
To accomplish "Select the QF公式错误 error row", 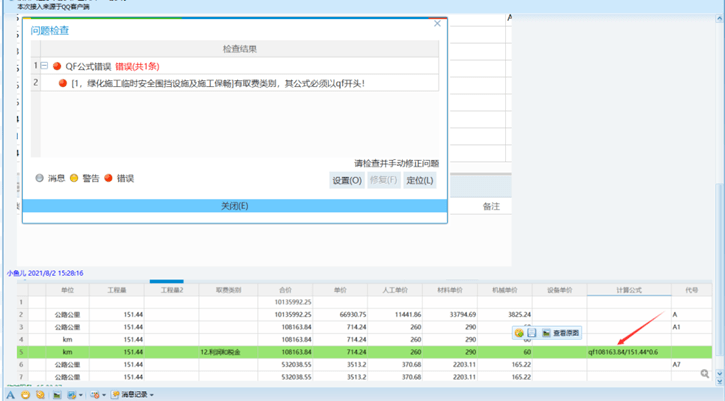I will tap(239, 66).
